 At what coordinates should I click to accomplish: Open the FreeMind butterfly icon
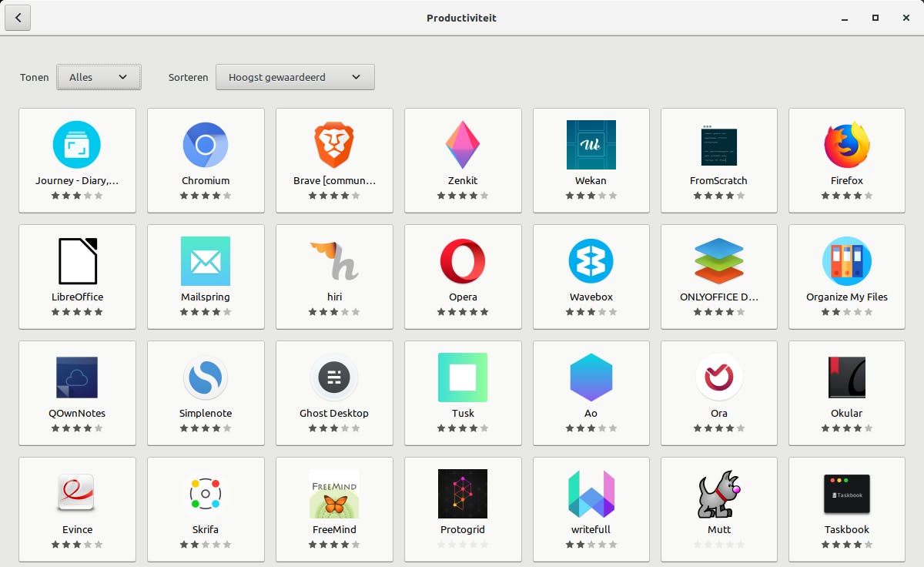click(x=334, y=494)
